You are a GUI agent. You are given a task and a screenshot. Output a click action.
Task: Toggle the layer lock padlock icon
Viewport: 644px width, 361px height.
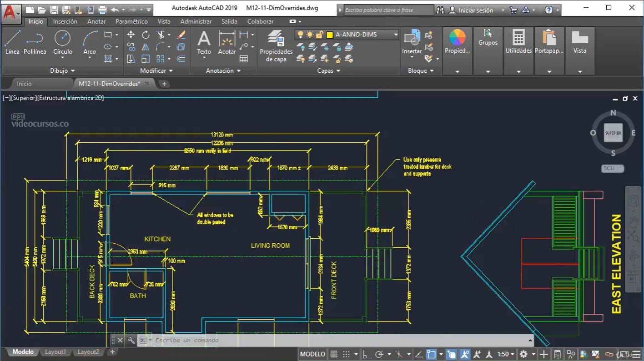(319, 35)
